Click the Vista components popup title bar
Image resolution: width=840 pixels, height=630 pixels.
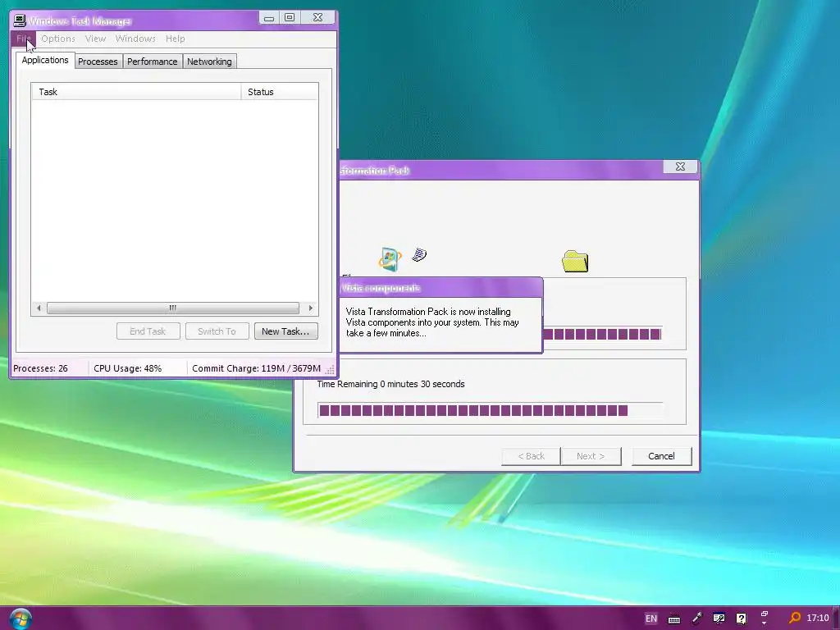[x=441, y=288]
